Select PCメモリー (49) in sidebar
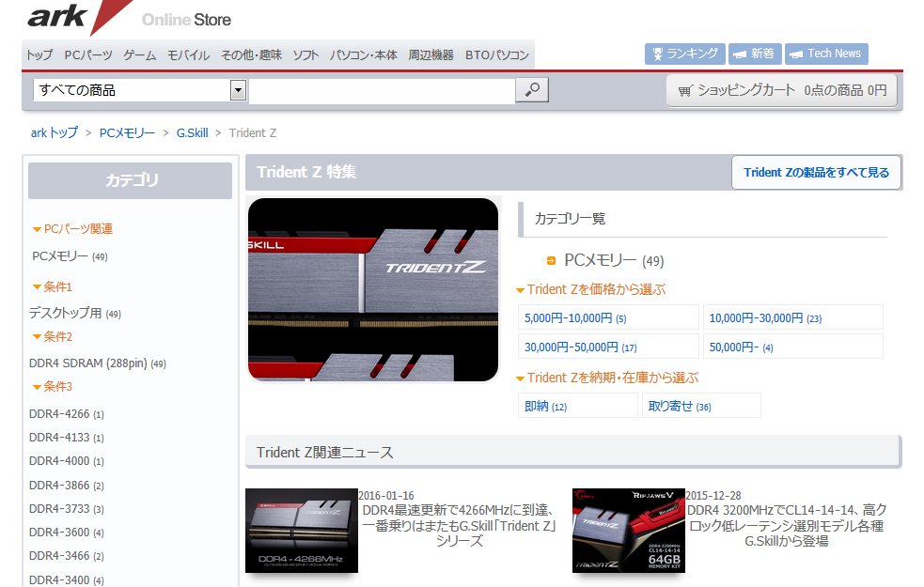 (70, 256)
